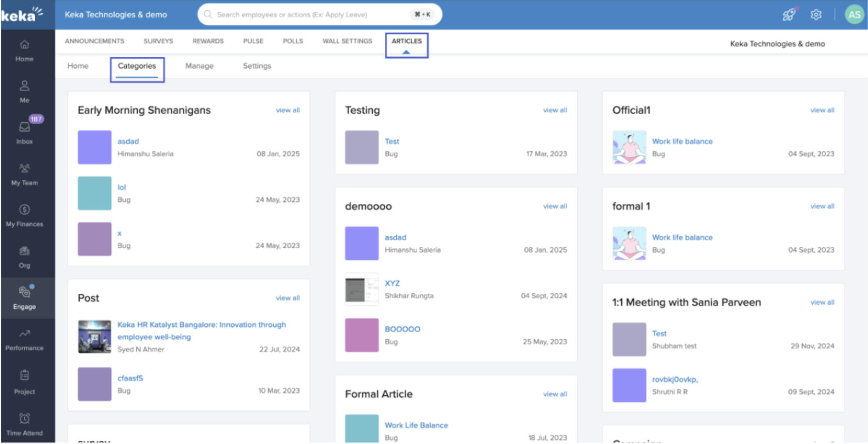Switch to the Surveys tab
Screen dimensions: 868x444
tap(158, 41)
